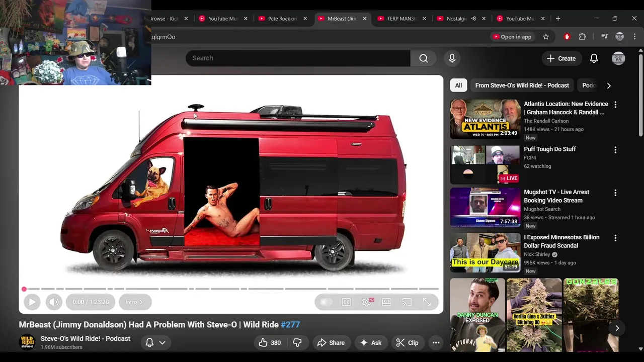Expand the subscription notification dropdown chevron

tap(162, 343)
